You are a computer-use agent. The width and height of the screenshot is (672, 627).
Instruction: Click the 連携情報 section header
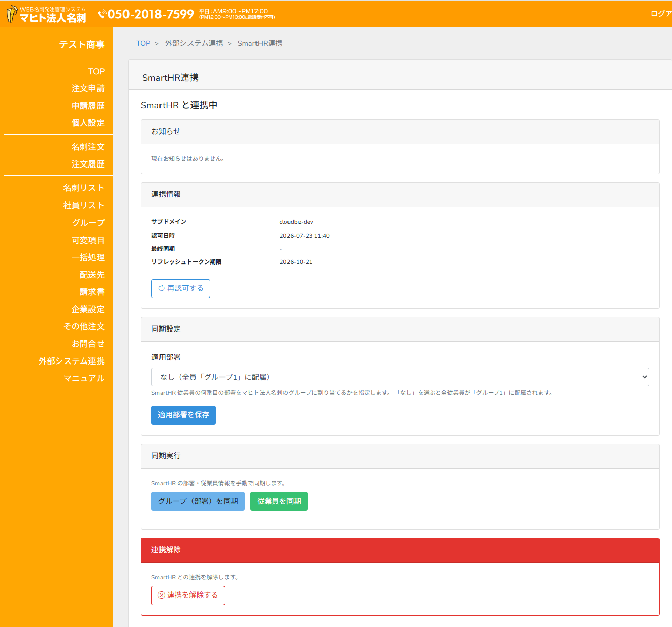[x=400, y=194]
